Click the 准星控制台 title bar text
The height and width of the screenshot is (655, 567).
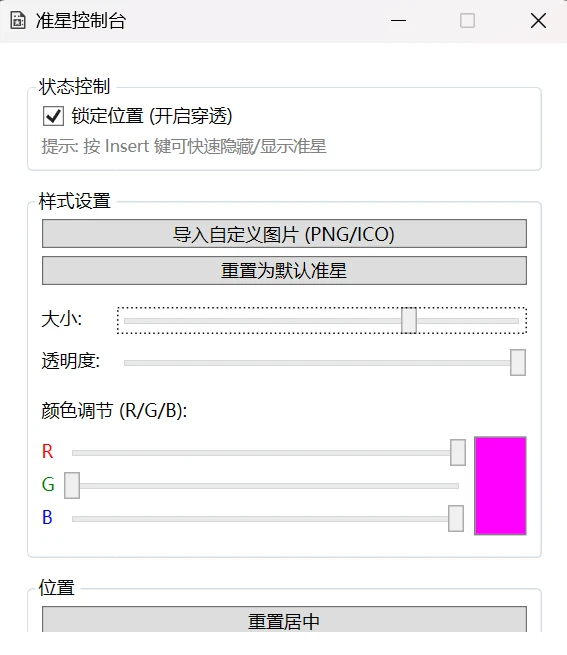[x=81, y=21]
